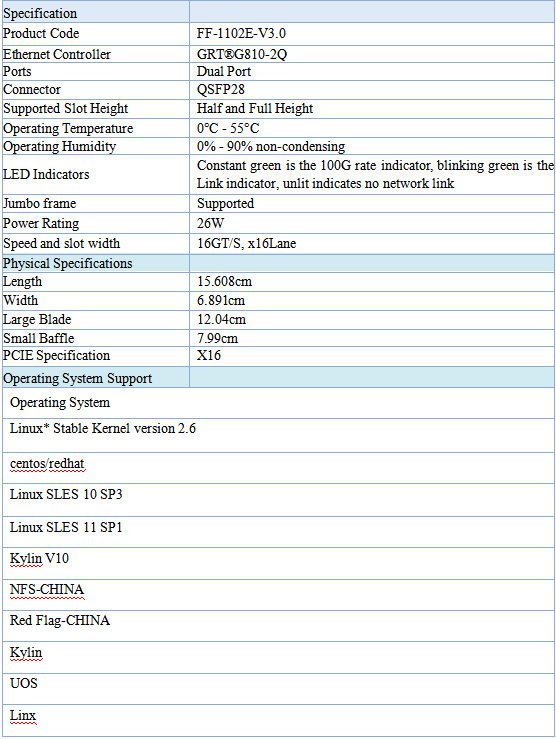Select the 'QSFP28' value
The width and height of the screenshot is (556, 739).
point(221,90)
